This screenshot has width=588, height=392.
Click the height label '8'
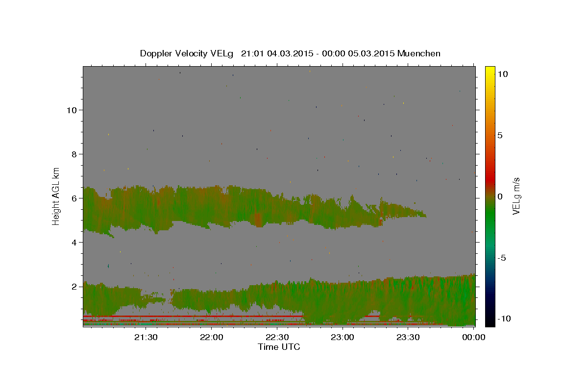[x=74, y=154]
